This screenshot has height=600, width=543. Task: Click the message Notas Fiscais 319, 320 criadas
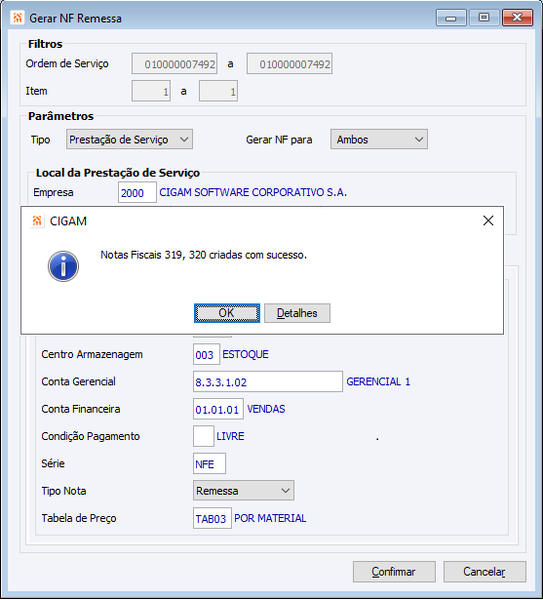click(x=204, y=255)
